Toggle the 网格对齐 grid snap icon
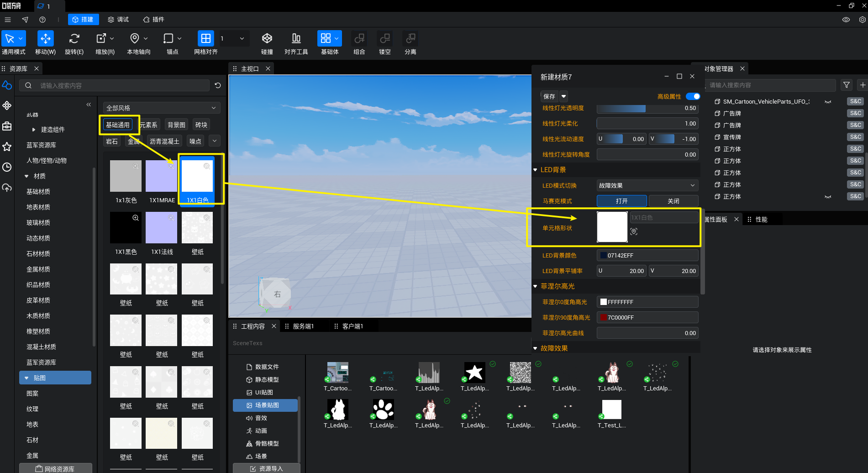This screenshot has height=473, width=868. (x=206, y=39)
